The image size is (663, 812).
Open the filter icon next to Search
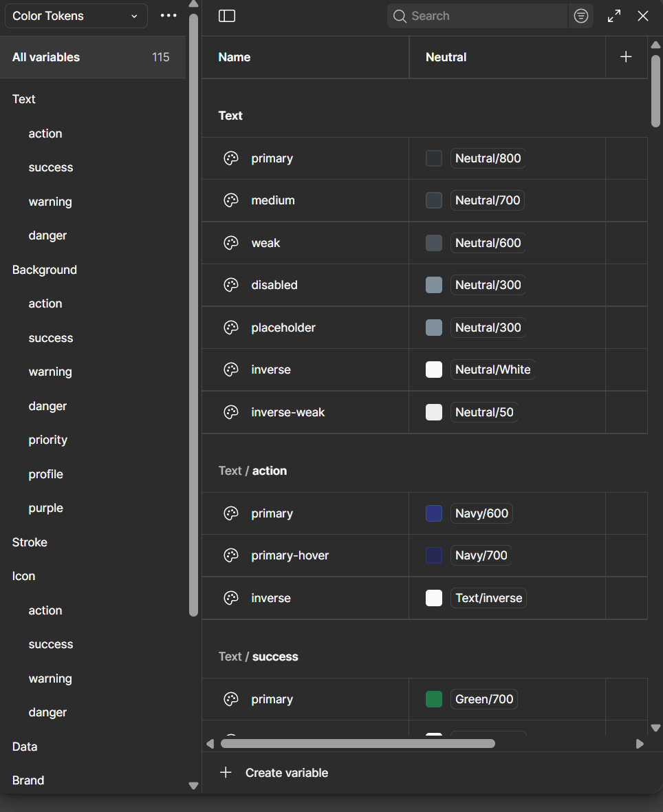[x=581, y=16]
